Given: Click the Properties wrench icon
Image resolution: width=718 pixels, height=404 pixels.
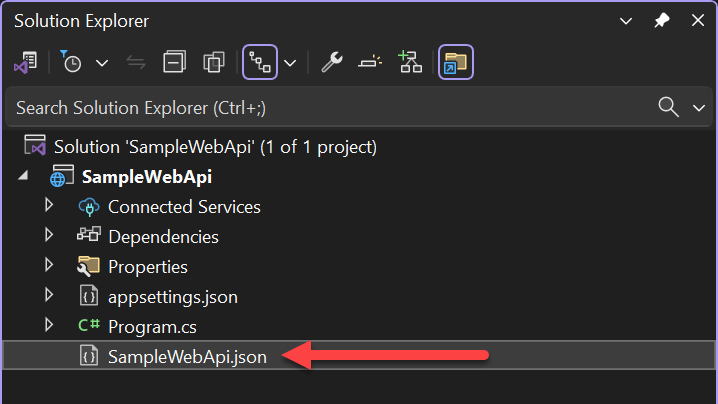Looking at the screenshot, I should point(332,63).
